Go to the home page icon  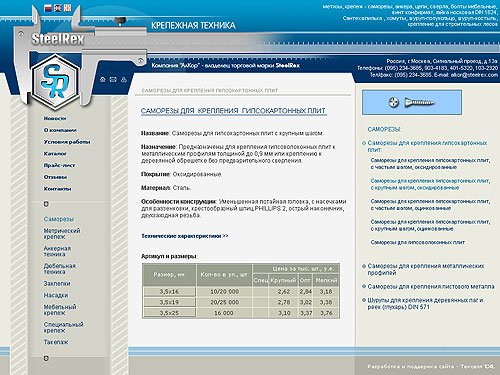[x=103, y=79]
